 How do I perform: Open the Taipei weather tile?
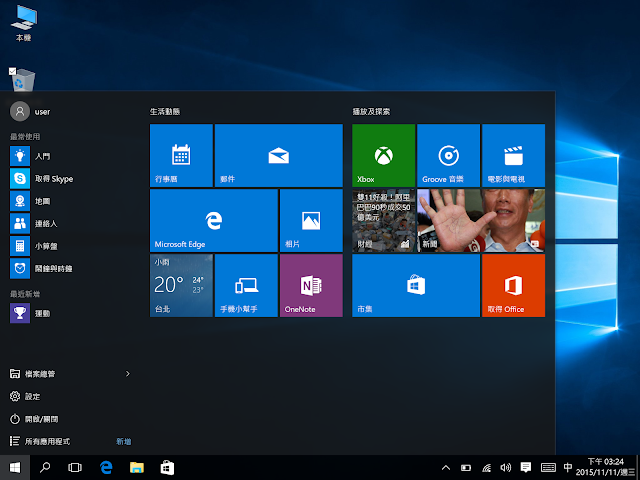(181, 285)
